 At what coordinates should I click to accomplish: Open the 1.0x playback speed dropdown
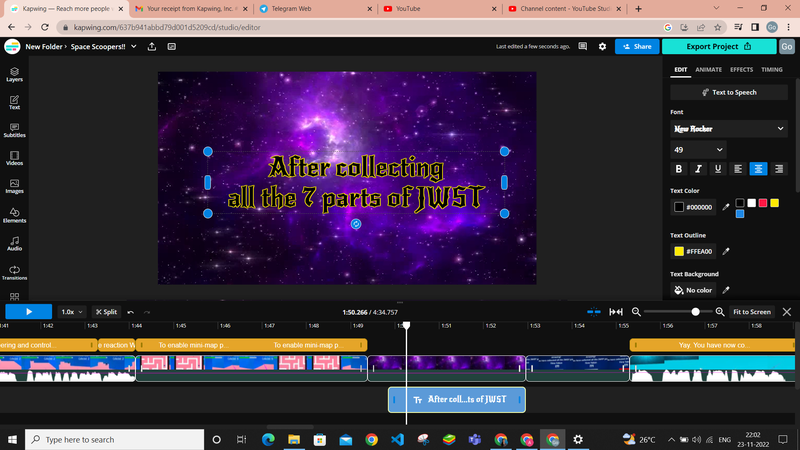[72, 312]
